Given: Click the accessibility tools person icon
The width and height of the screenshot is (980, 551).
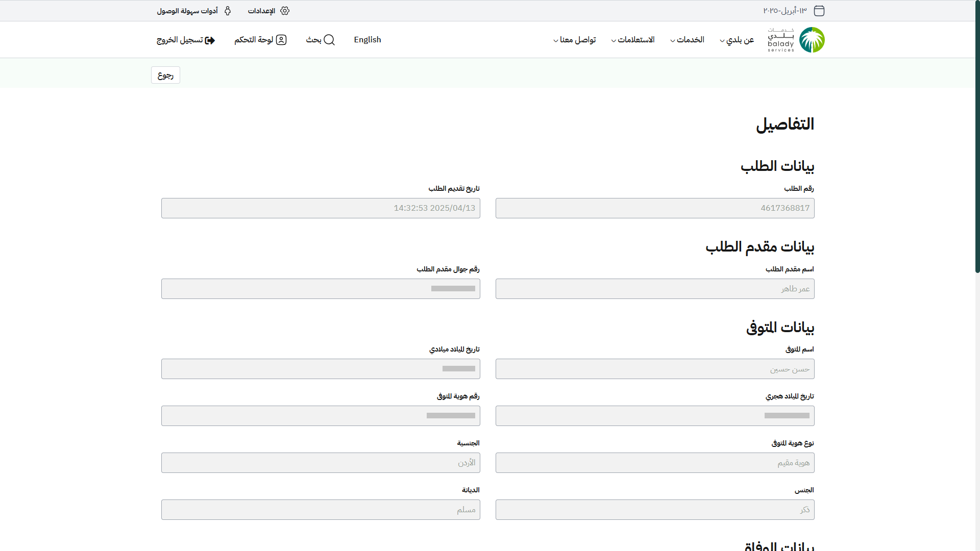Looking at the screenshot, I should 228,11.
